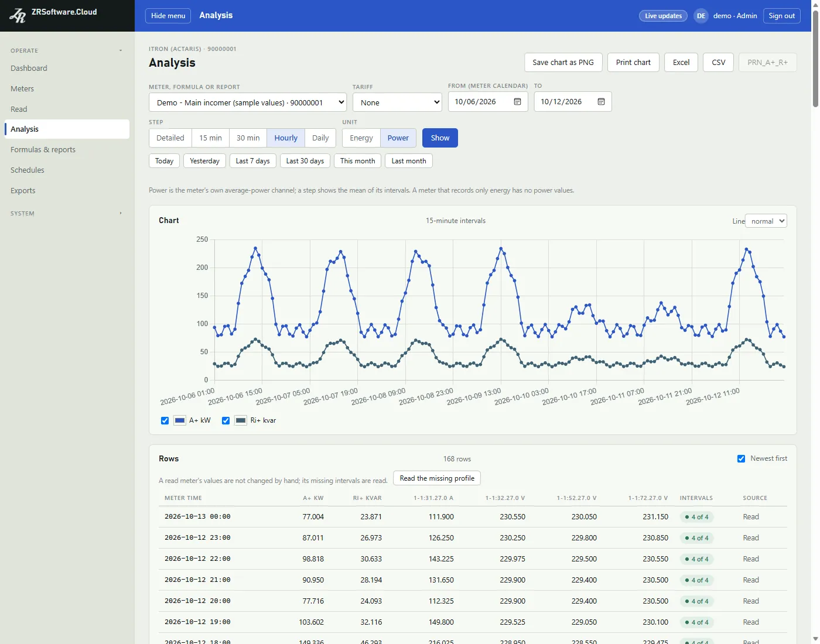Uncheck the Newest first checkbox
This screenshot has height=644, width=820.
click(x=741, y=458)
